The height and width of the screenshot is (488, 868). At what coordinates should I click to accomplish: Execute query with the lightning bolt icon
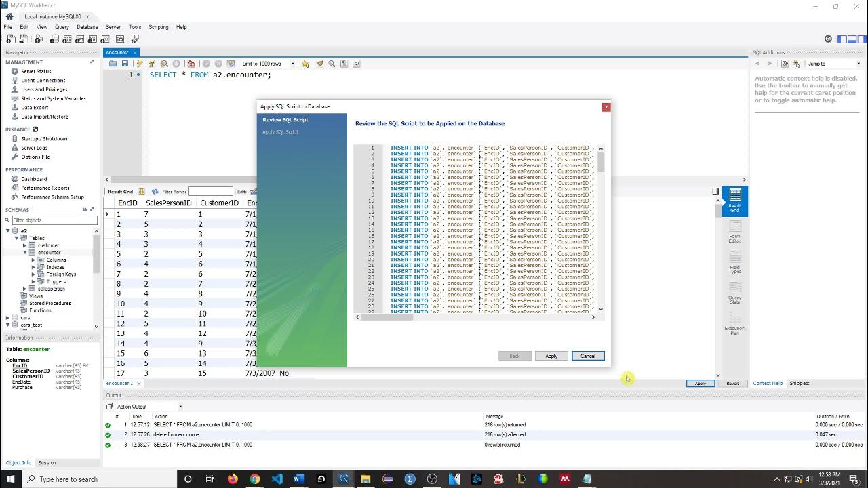[x=140, y=64]
